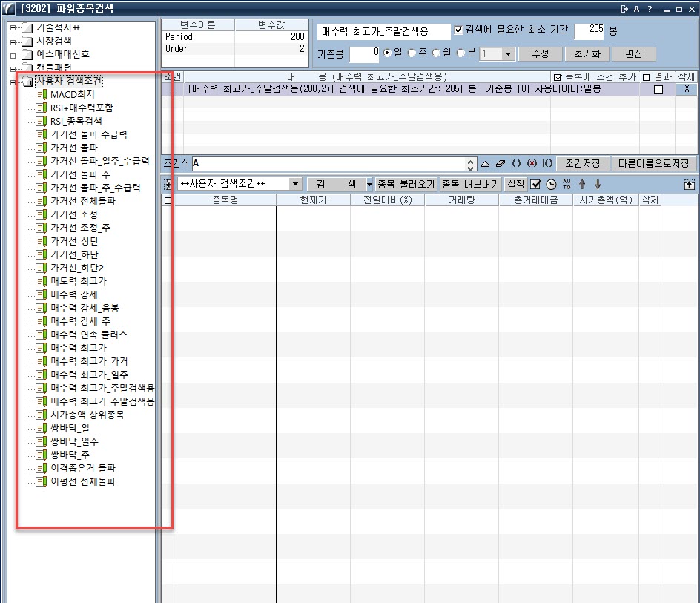Screen dimensions: 700x603
Task: Expand the 시장검색 tree folder
Action: click(13, 42)
